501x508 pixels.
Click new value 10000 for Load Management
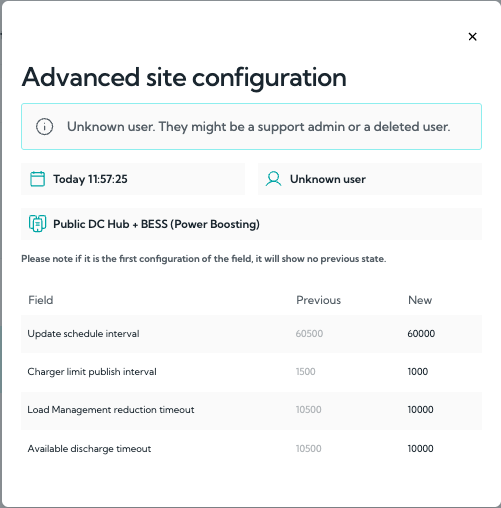tap(420, 410)
